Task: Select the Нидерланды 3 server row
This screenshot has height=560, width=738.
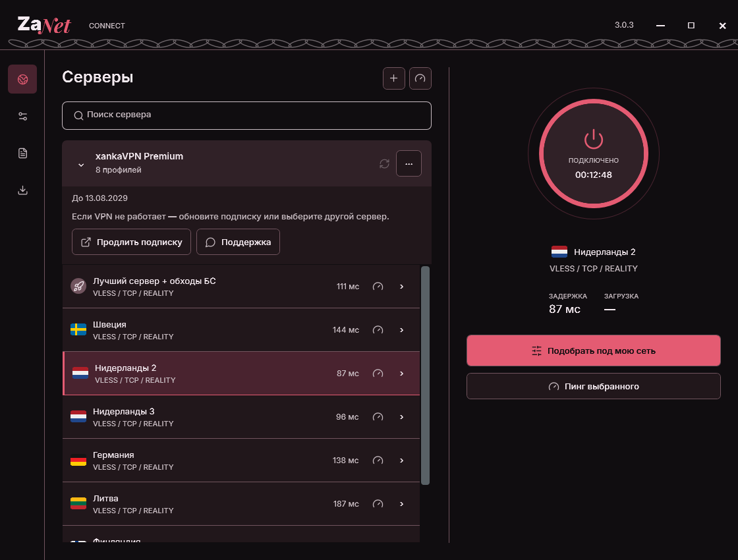Action: 241,417
